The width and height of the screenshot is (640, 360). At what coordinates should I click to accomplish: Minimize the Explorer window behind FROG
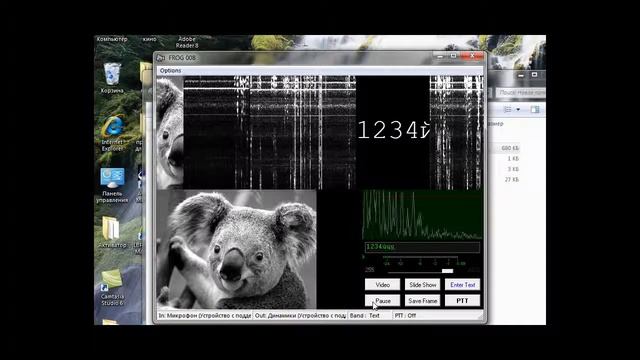coord(521,75)
